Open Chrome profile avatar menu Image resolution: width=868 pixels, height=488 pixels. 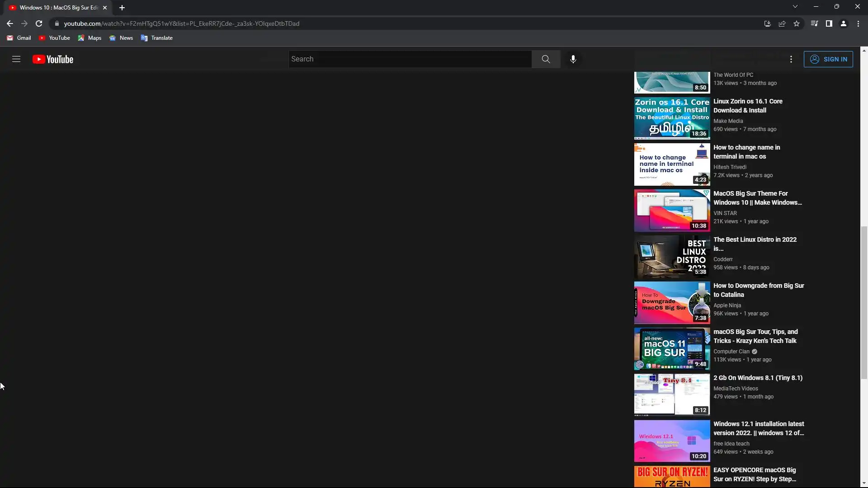pos(844,23)
